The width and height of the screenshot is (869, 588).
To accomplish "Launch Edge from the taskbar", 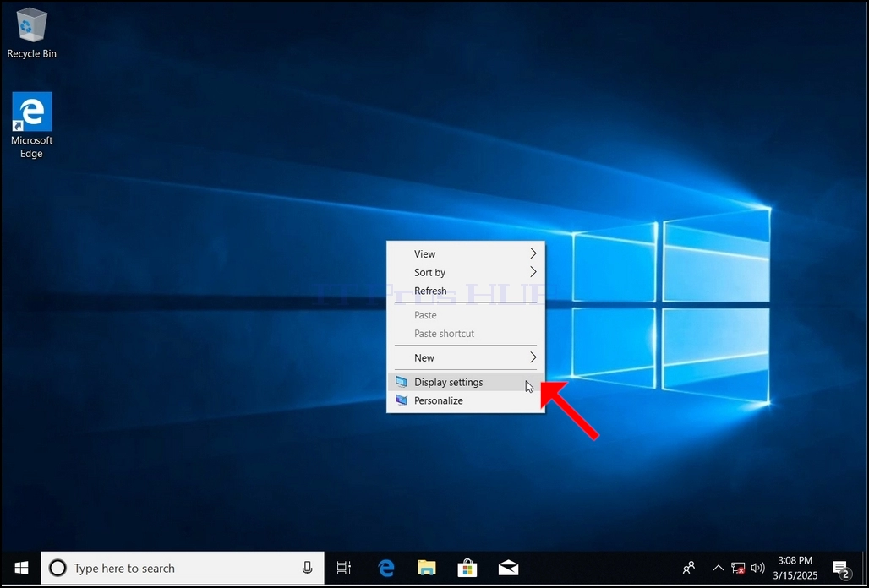I will click(385, 568).
